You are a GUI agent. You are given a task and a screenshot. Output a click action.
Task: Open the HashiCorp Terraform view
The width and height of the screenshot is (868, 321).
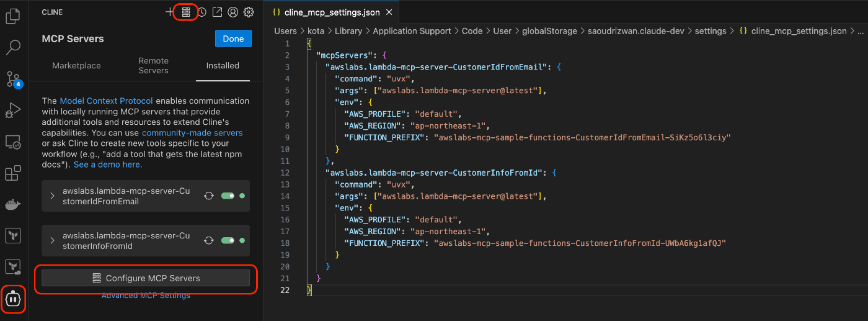point(13,235)
